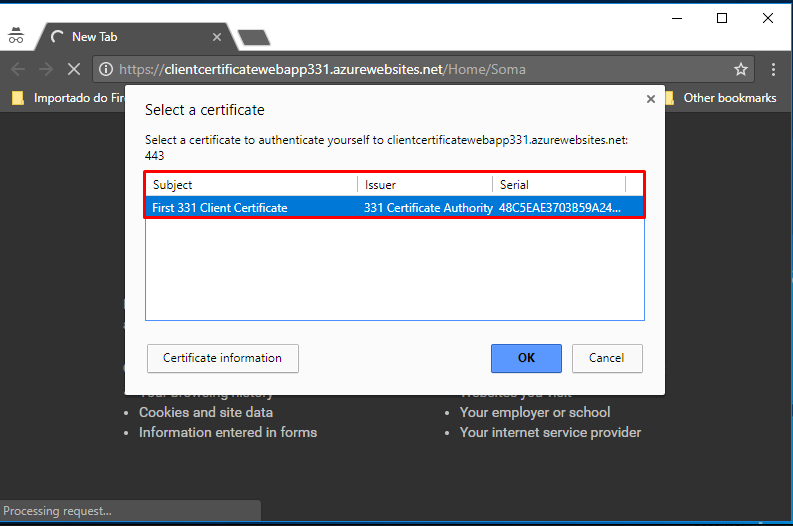Image resolution: width=793 pixels, height=526 pixels.
Task: Sort certificates by Subject column
Action: tap(252, 185)
